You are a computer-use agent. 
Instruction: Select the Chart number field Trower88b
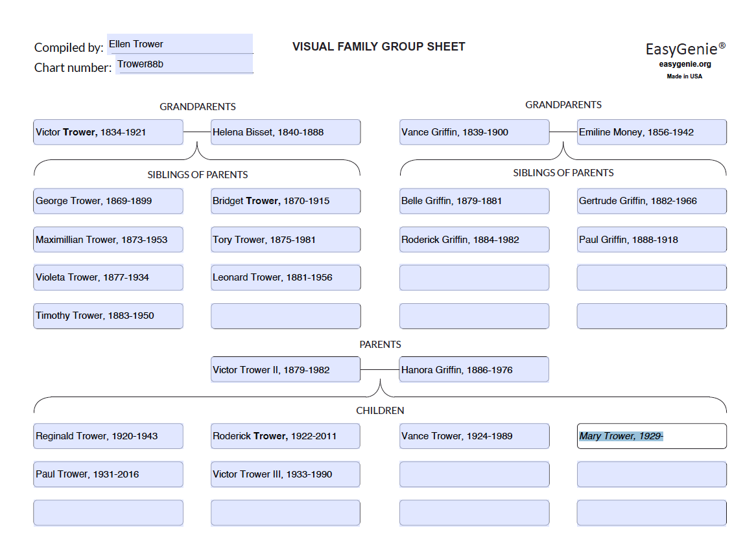tap(184, 64)
